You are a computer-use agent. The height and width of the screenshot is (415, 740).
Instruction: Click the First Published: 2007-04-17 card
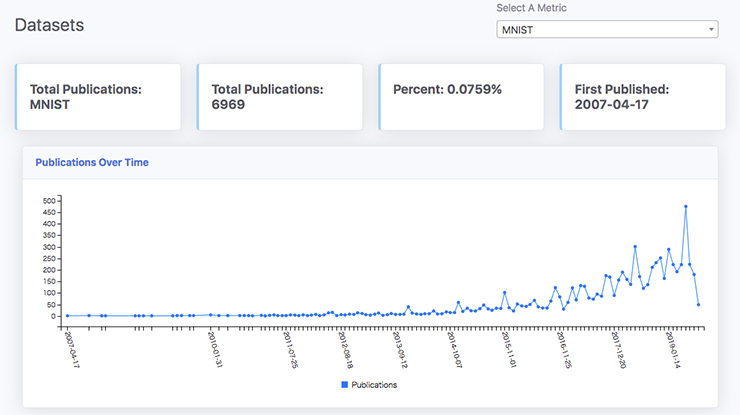[643, 97]
